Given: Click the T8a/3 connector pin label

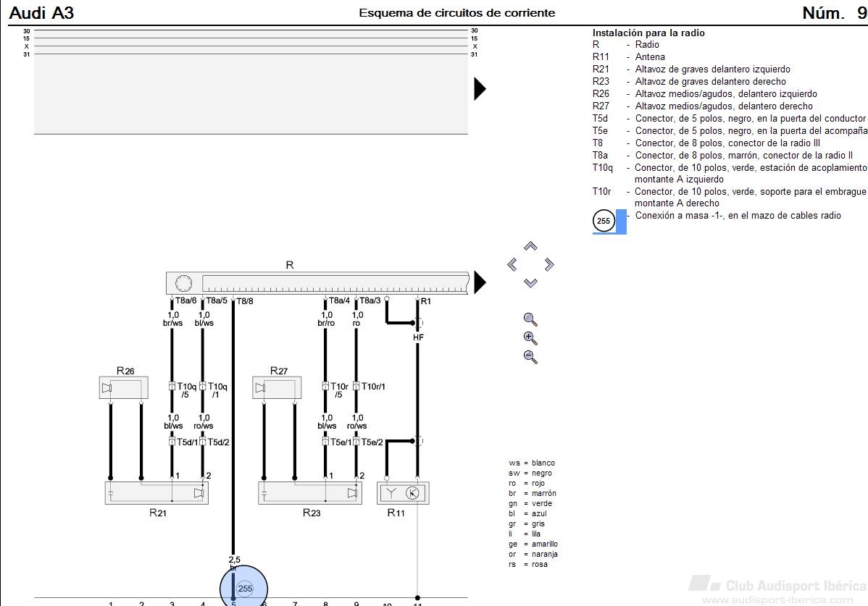Looking at the screenshot, I should pos(370,300).
